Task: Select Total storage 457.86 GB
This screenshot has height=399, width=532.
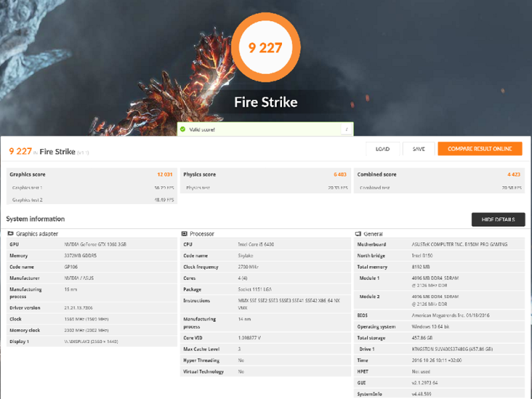Action: point(422,338)
